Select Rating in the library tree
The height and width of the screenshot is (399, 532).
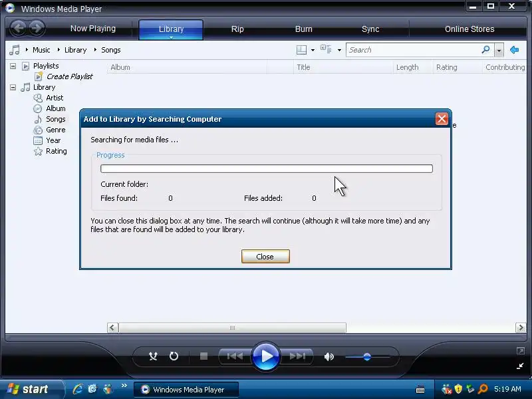(x=57, y=151)
